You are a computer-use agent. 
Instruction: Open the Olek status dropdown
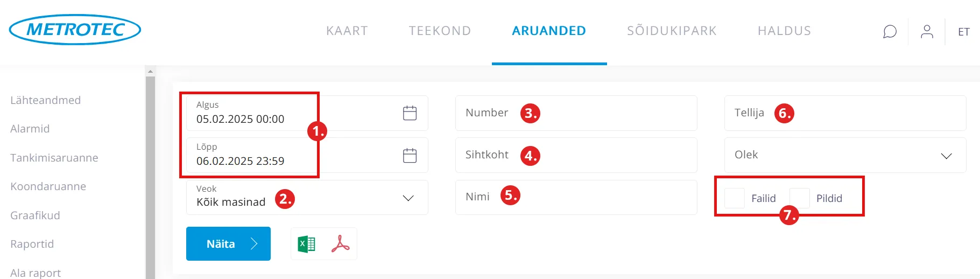946,156
